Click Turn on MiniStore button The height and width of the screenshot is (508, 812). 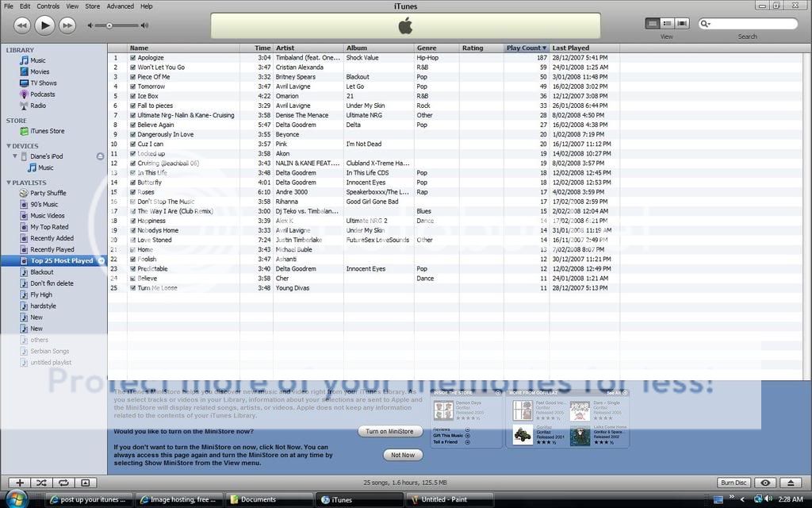[389, 431]
